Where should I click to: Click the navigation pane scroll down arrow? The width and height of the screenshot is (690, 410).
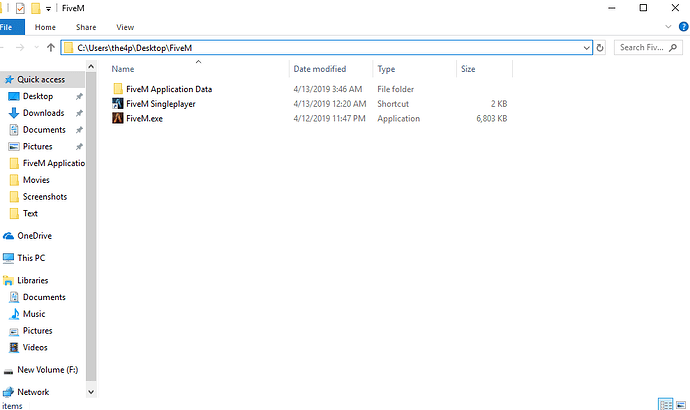(91, 392)
